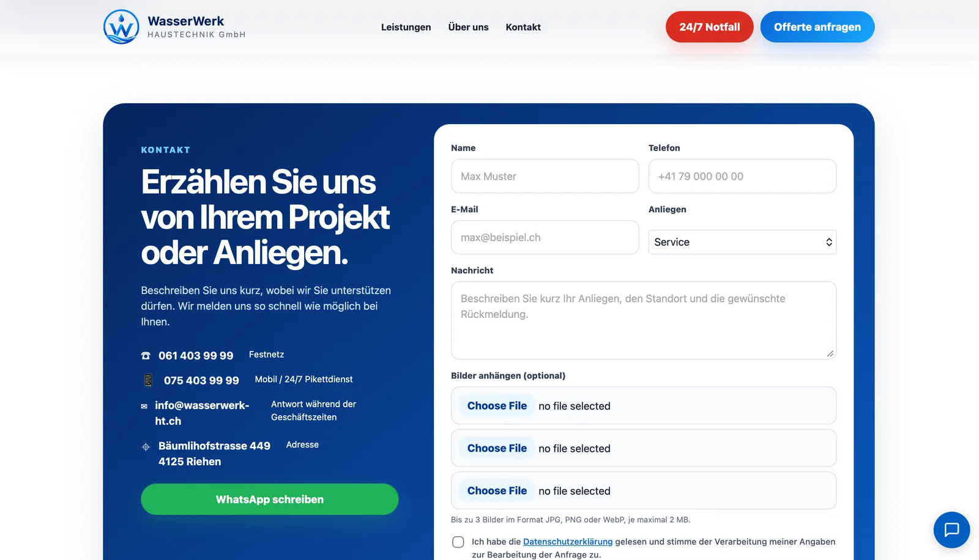This screenshot has width=979, height=560.
Task: Click the image format hint 'Bis zu 3 Bilder'
Action: pos(570,520)
